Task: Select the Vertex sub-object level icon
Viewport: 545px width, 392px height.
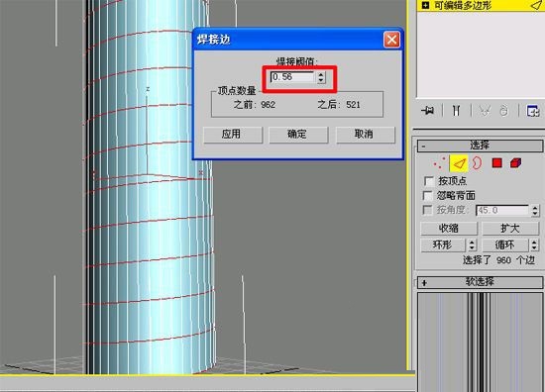Action: (440, 163)
